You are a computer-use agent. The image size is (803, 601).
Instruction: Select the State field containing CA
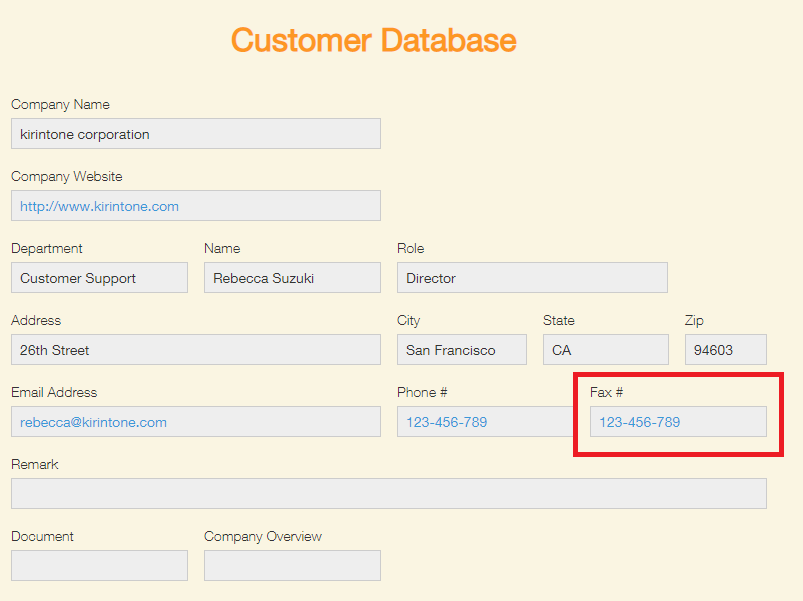[605, 350]
